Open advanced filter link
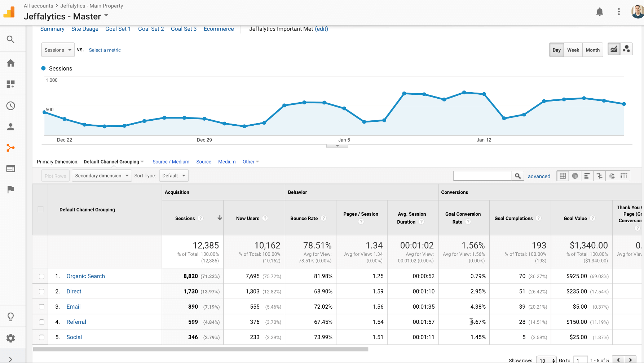This screenshot has width=644, height=363. tap(539, 176)
